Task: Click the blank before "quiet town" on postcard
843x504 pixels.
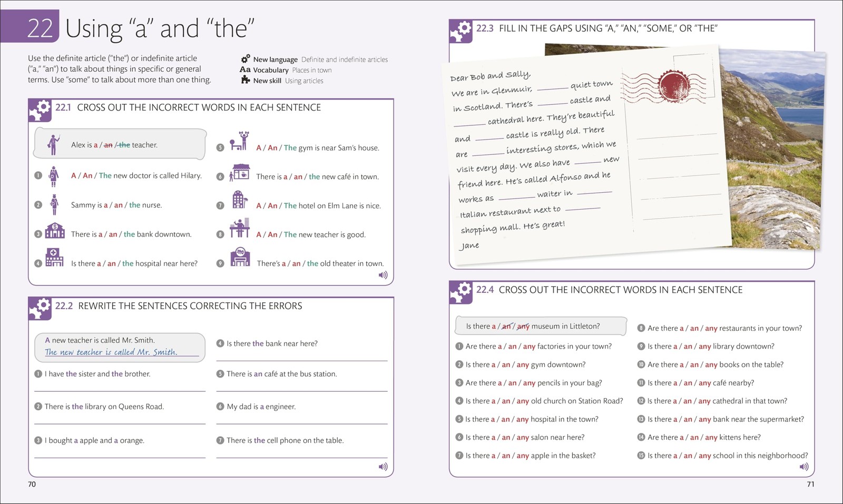Action: pyautogui.click(x=552, y=88)
